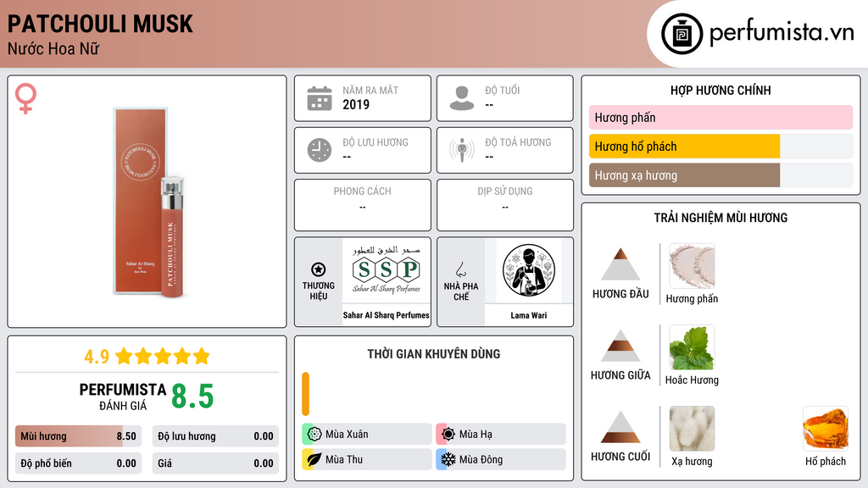The width and height of the screenshot is (868, 488).
Task: Click the Hợp hương chính heading
Action: pyautogui.click(x=721, y=90)
